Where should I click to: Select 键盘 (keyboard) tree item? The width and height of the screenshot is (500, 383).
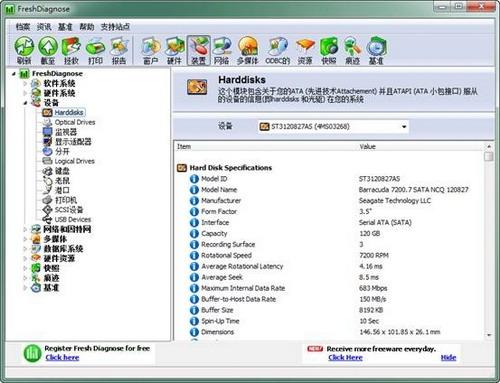[x=62, y=171]
